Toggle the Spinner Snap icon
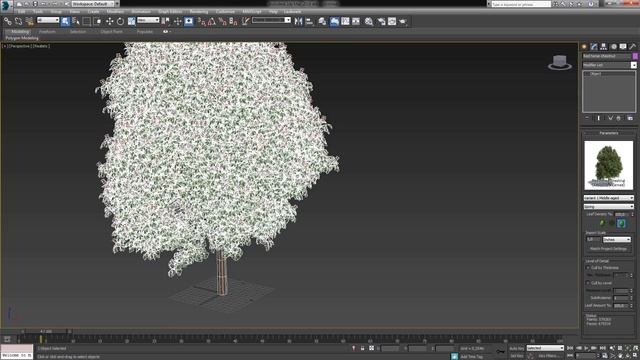The width and height of the screenshot is (640, 360). click(233, 21)
